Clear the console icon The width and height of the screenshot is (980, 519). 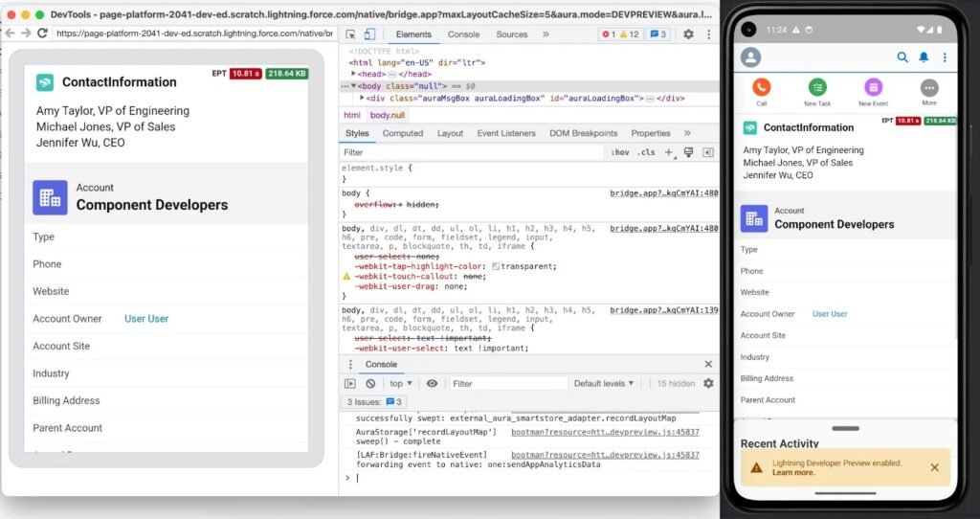point(370,383)
